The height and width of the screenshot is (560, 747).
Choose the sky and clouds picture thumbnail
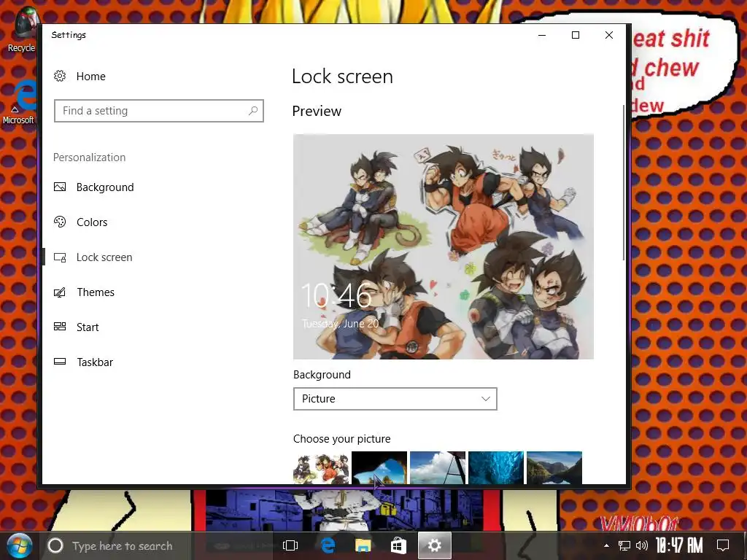438,467
